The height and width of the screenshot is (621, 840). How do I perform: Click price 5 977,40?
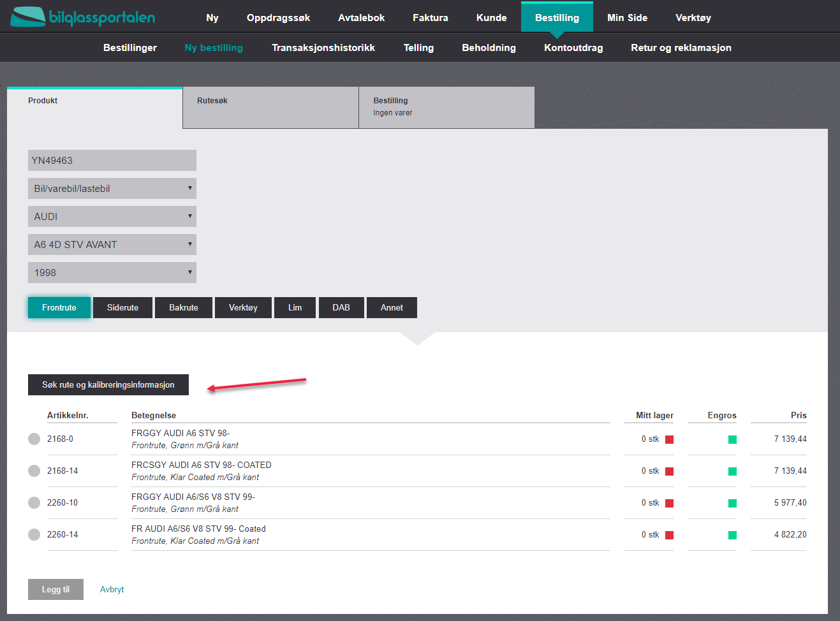tap(790, 503)
